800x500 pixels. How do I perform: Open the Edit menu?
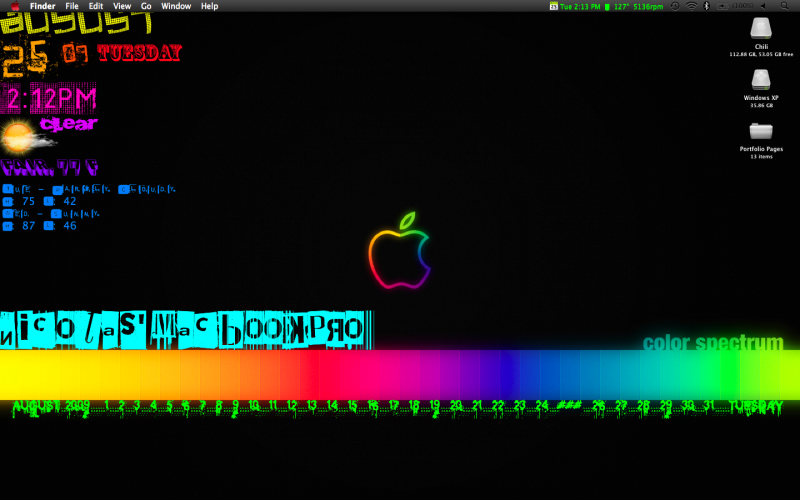coord(96,6)
